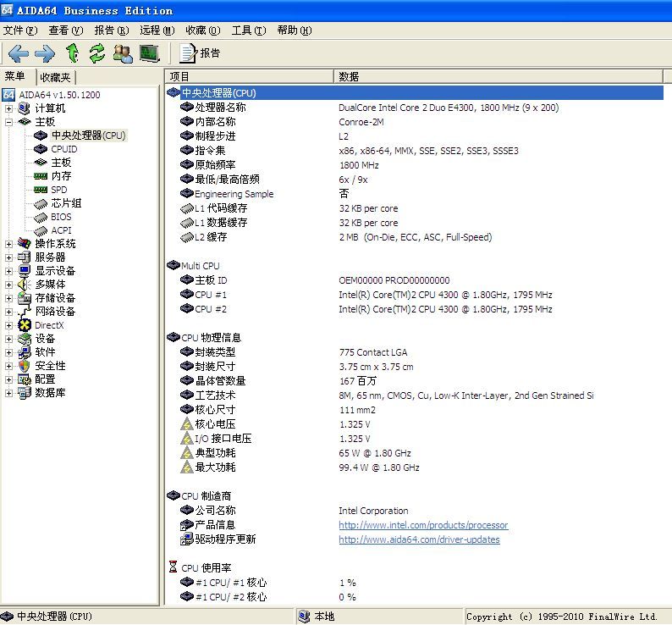Select ACPI in the tree
672x625 pixels.
[61, 231]
